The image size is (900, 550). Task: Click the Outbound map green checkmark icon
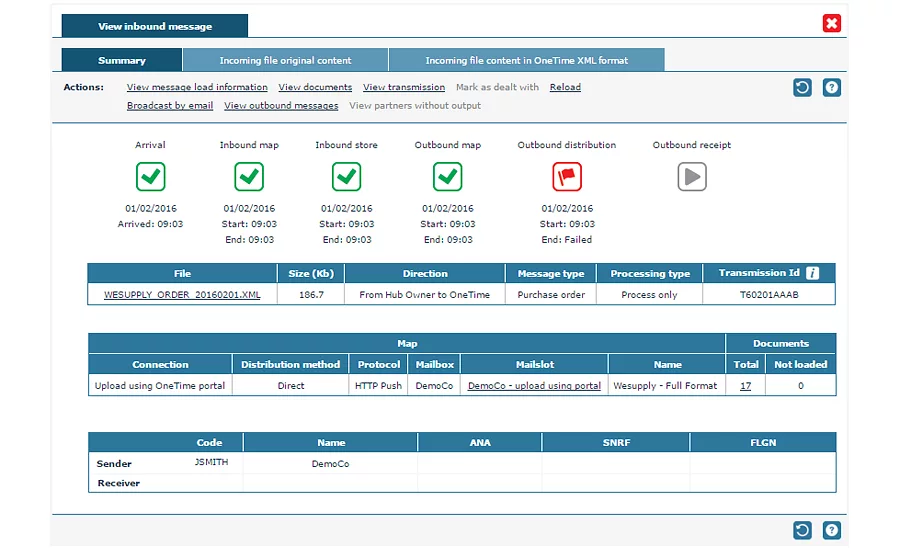tap(448, 176)
